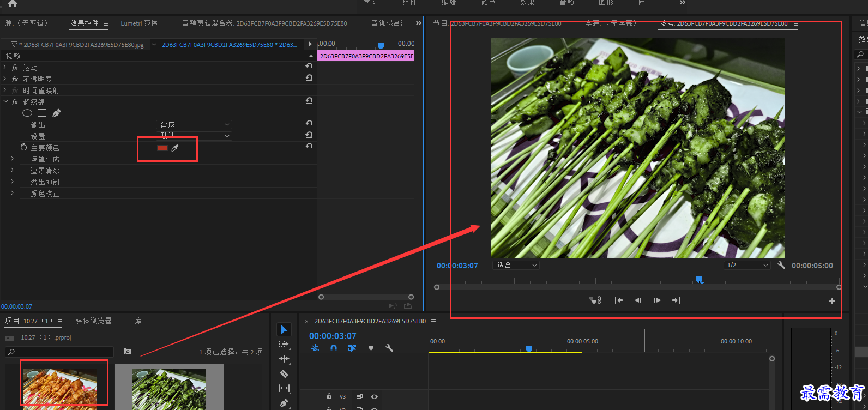
Task: Select the Ripple Edit tool
Action: [284, 359]
